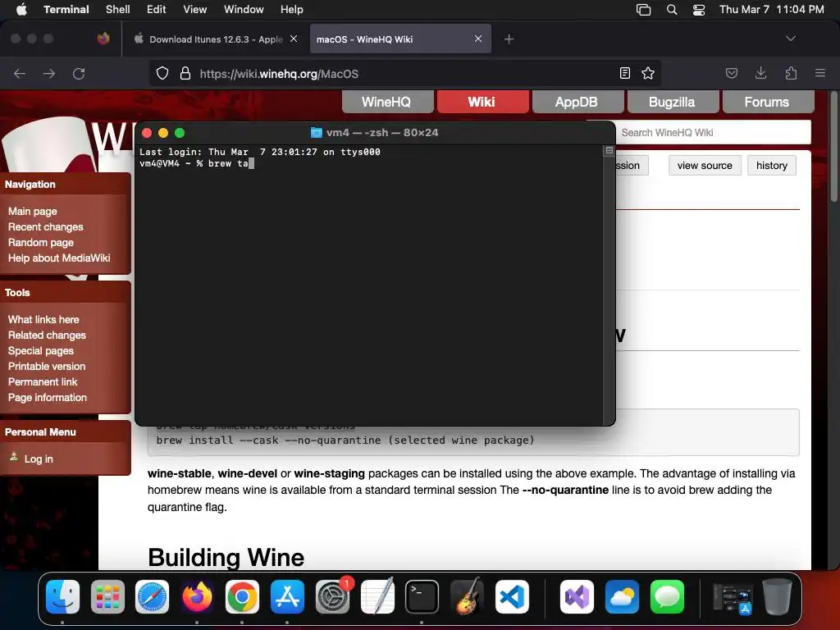Open What links here link
840x630 pixels.
coord(43,320)
